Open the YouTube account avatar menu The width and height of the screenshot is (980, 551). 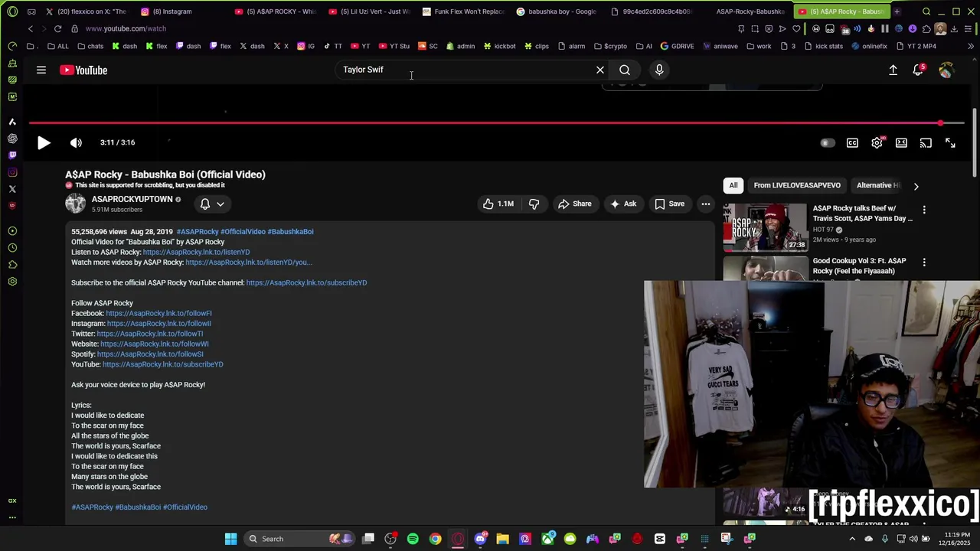(x=946, y=70)
